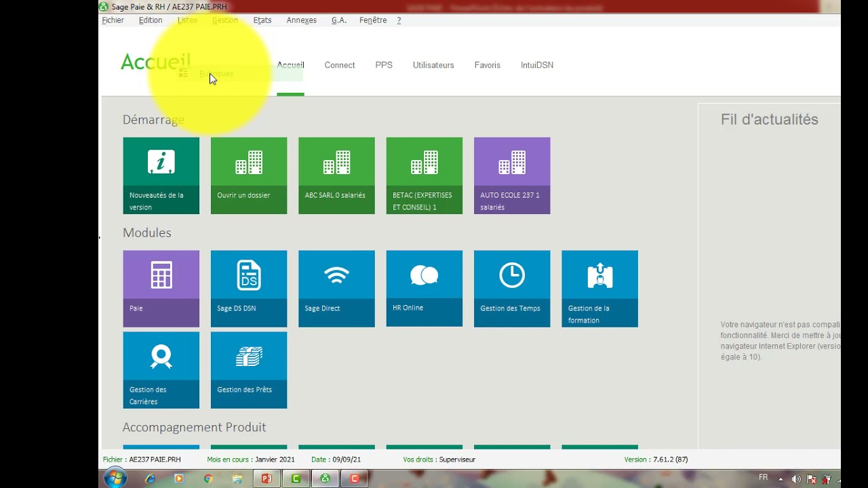Switch to the Sage Paie taskbar button

[325, 479]
